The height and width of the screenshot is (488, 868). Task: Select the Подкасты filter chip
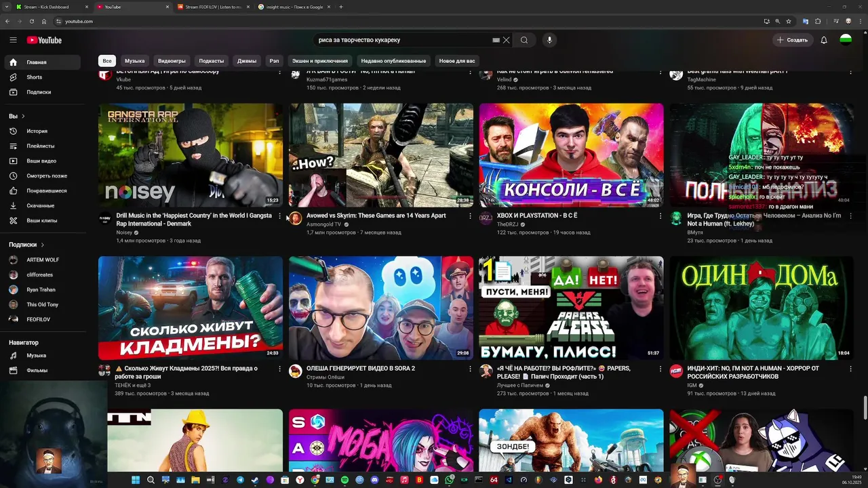tap(212, 61)
